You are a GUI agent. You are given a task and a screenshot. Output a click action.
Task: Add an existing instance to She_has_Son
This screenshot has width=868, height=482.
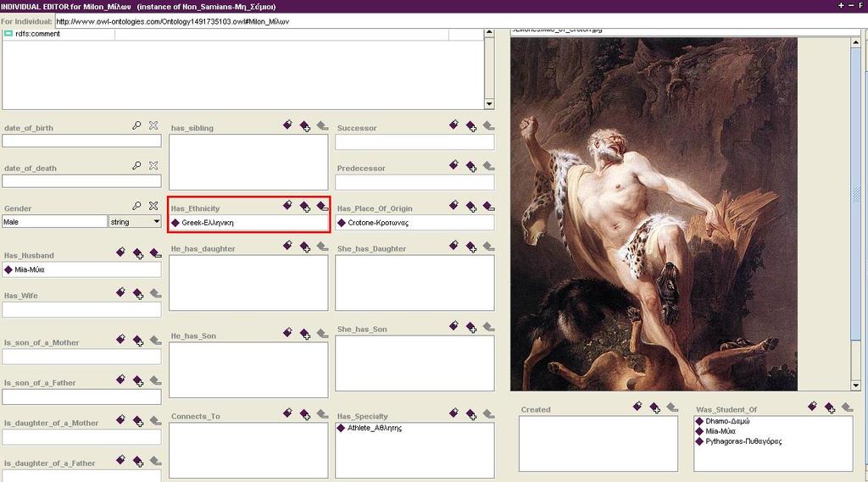pyautogui.click(x=471, y=328)
